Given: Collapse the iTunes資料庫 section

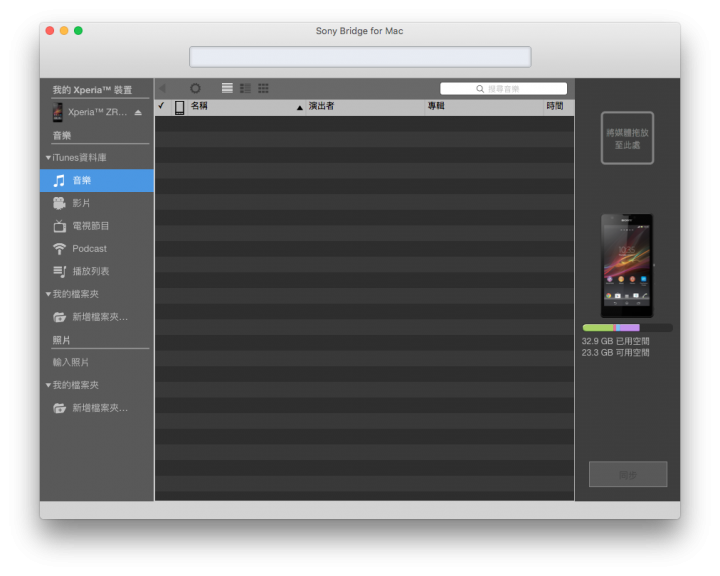Looking at the screenshot, I should tap(48, 158).
